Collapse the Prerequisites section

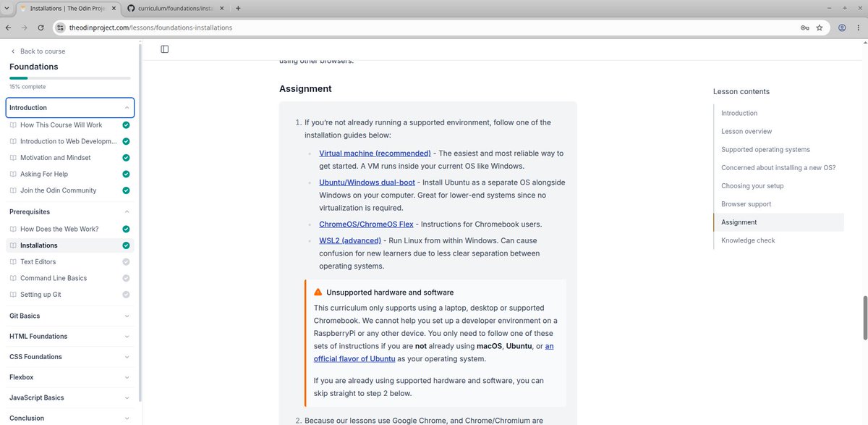pyautogui.click(x=70, y=211)
